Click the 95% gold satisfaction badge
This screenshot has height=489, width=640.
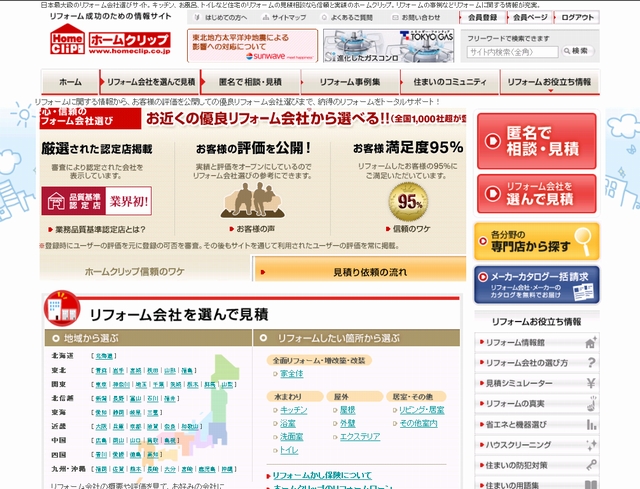pos(408,198)
